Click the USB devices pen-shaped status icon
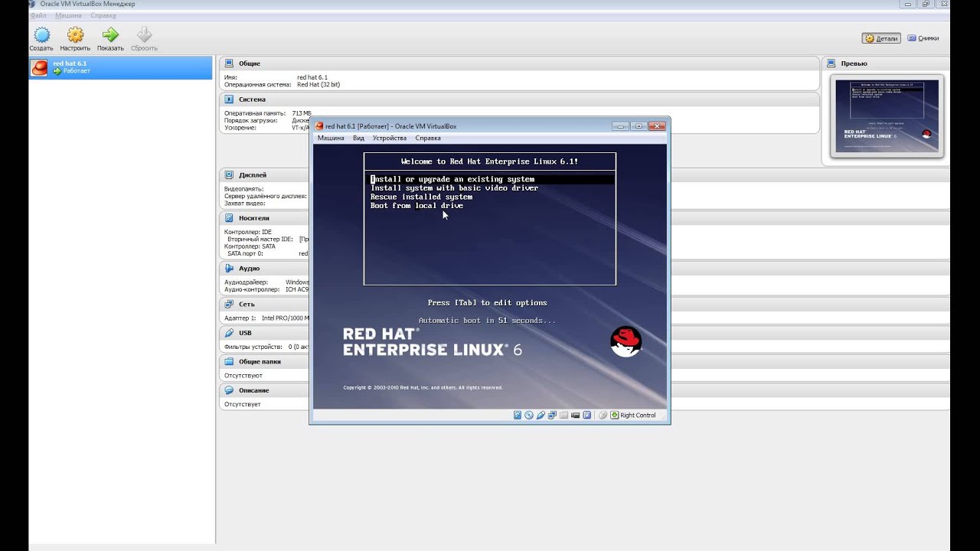Viewport: 980px width, 551px height. pos(541,415)
